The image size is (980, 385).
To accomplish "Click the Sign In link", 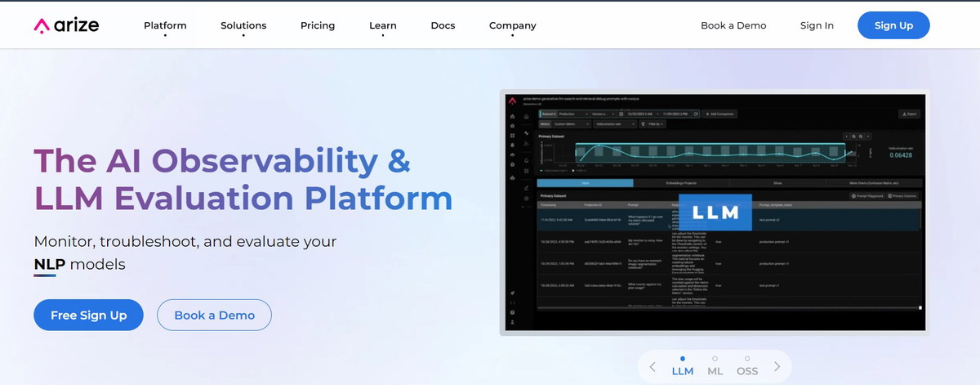I will pyautogui.click(x=817, y=25).
